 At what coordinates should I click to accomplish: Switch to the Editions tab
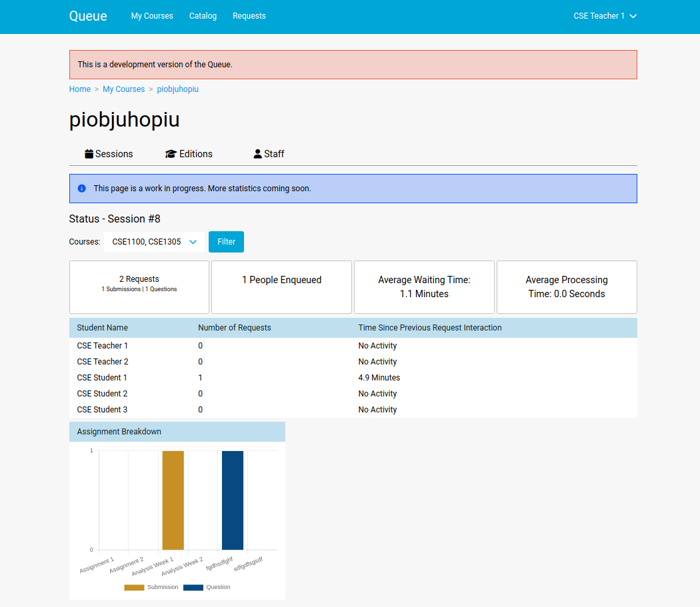189,154
